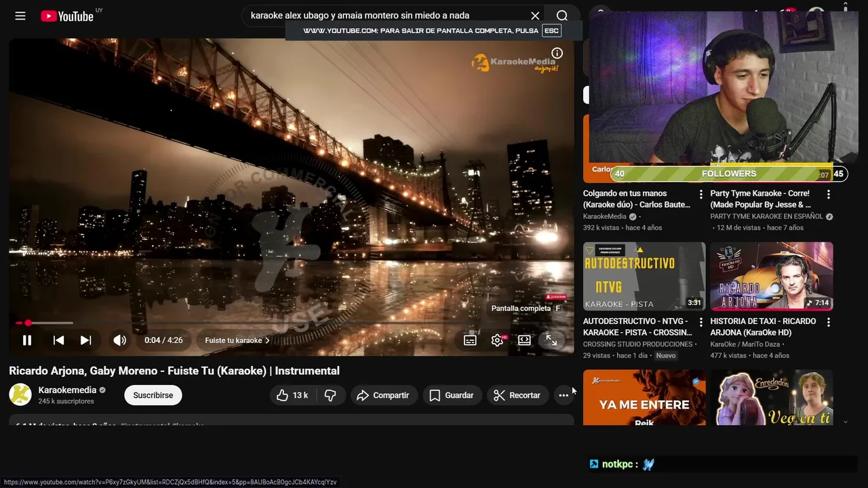
Task: Click the FOLLOWERS goal bar overlay
Action: 729,174
